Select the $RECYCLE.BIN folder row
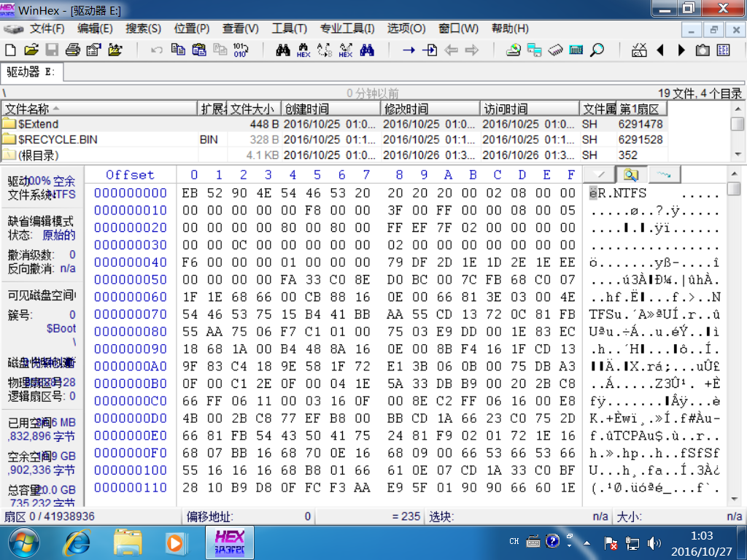Image resolution: width=747 pixels, height=560 pixels. pyautogui.click(x=333, y=139)
